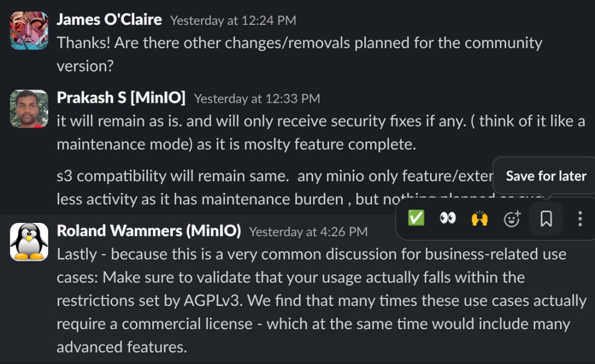Open Prakash S [MinIO] user name
This screenshot has height=364, width=595.
[x=121, y=98]
